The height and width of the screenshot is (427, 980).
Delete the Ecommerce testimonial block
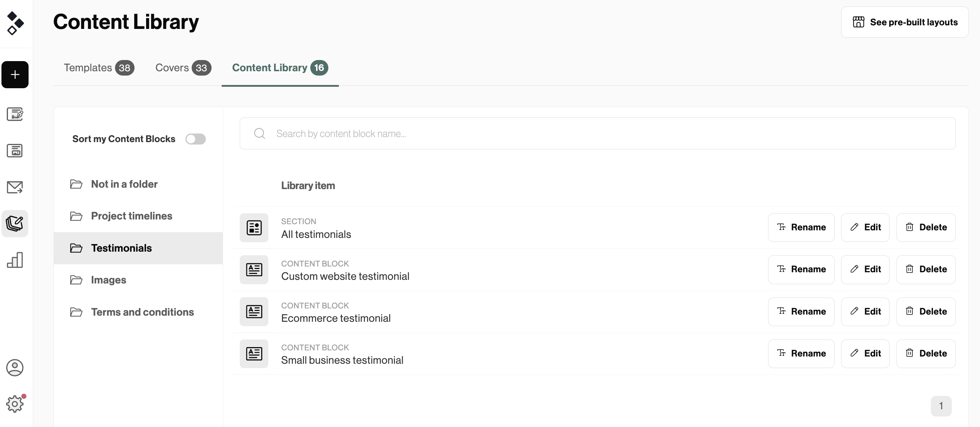(926, 311)
